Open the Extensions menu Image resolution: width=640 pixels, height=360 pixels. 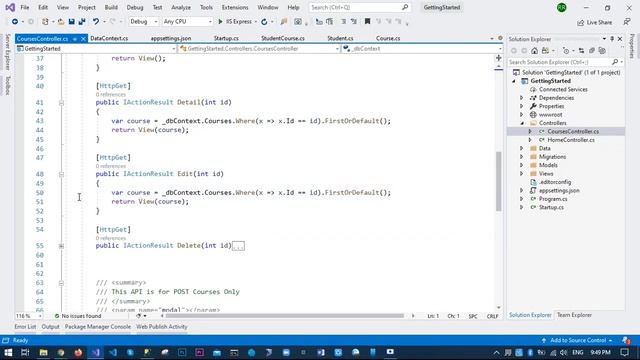tap(235, 7)
